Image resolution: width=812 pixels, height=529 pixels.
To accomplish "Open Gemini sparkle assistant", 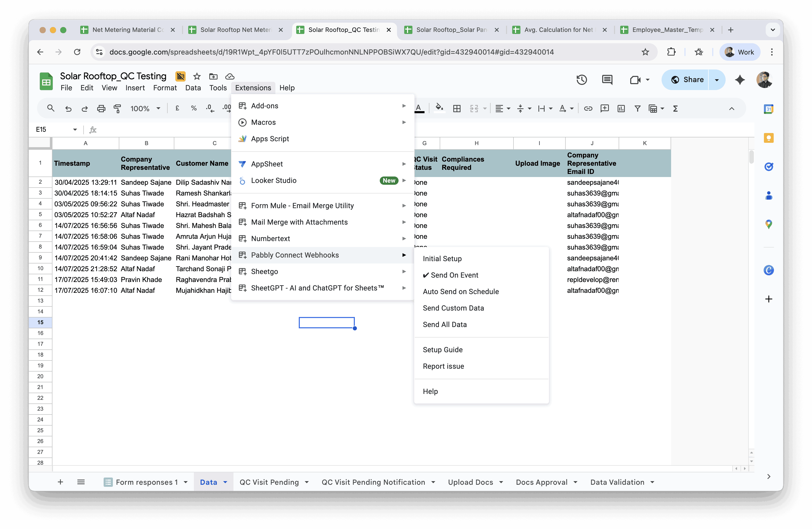I will pos(739,80).
